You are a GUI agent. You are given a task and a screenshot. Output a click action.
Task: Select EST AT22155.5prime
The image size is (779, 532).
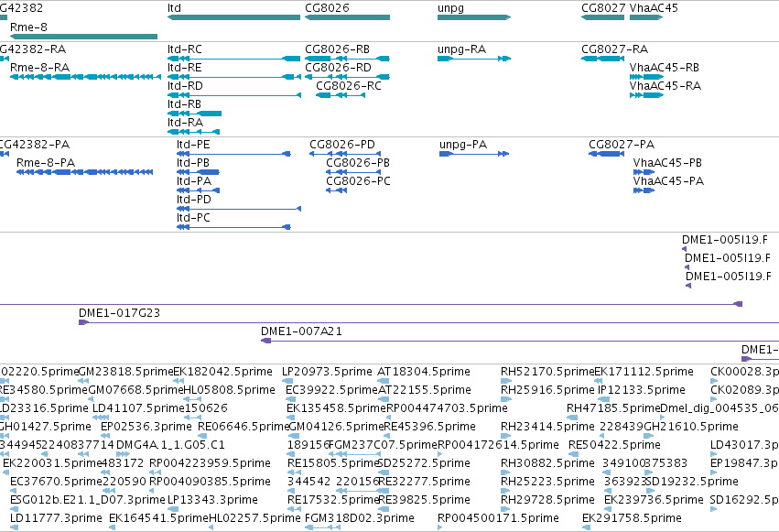(x=424, y=390)
